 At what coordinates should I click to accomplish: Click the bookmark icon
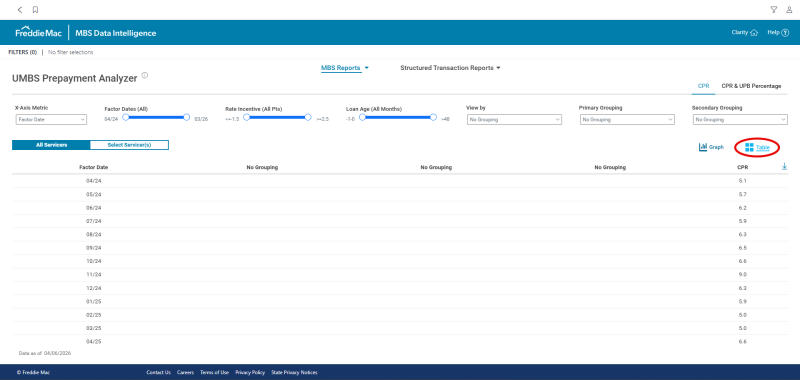coord(35,10)
